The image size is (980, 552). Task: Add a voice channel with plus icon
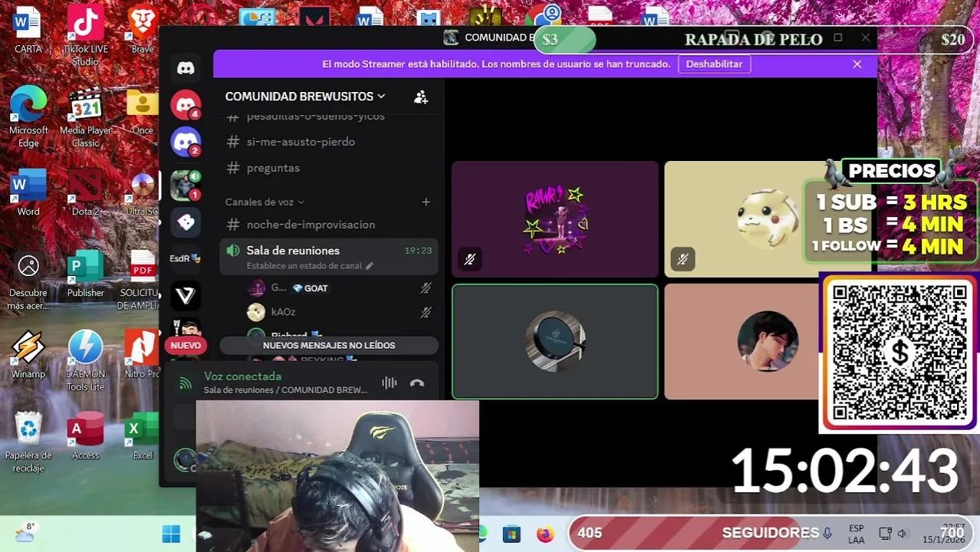(x=426, y=202)
